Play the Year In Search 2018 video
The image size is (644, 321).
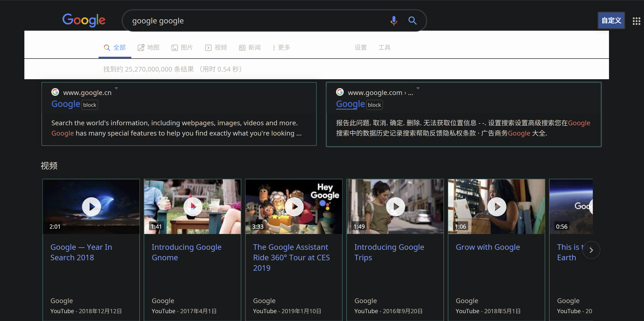(92, 207)
